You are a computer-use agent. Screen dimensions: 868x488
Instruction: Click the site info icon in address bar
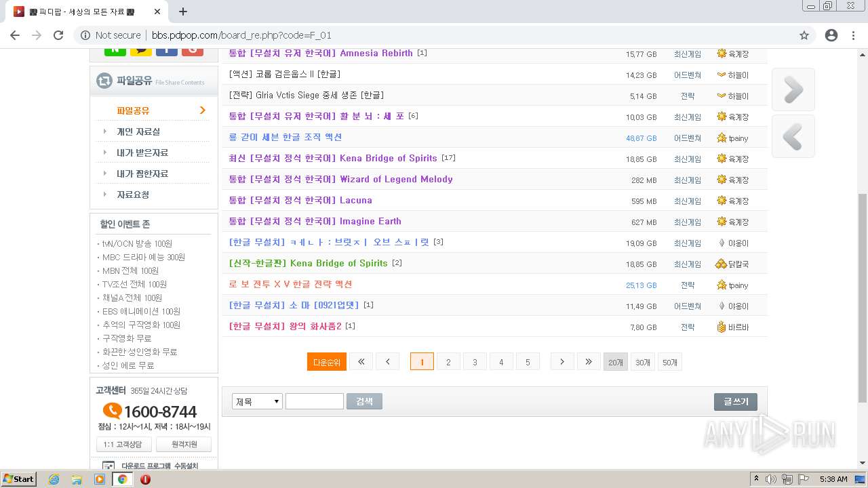point(85,35)
